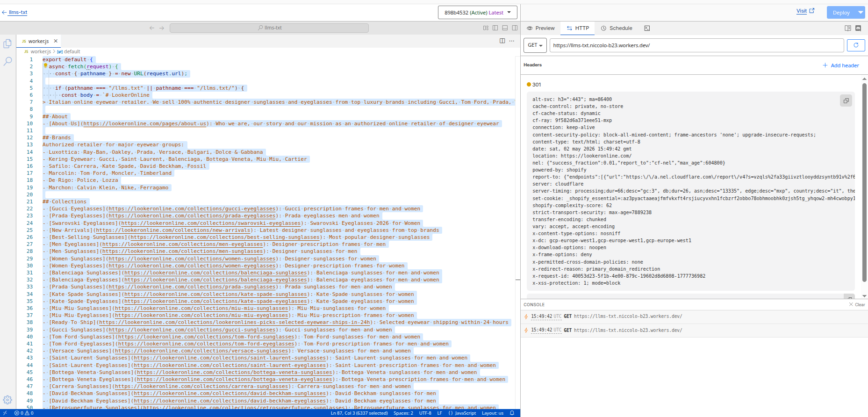This screenshot has height=417, width=868.
Task: Click the LF end-of-line status
Action: pyautogui.click(x=439, y=413)
